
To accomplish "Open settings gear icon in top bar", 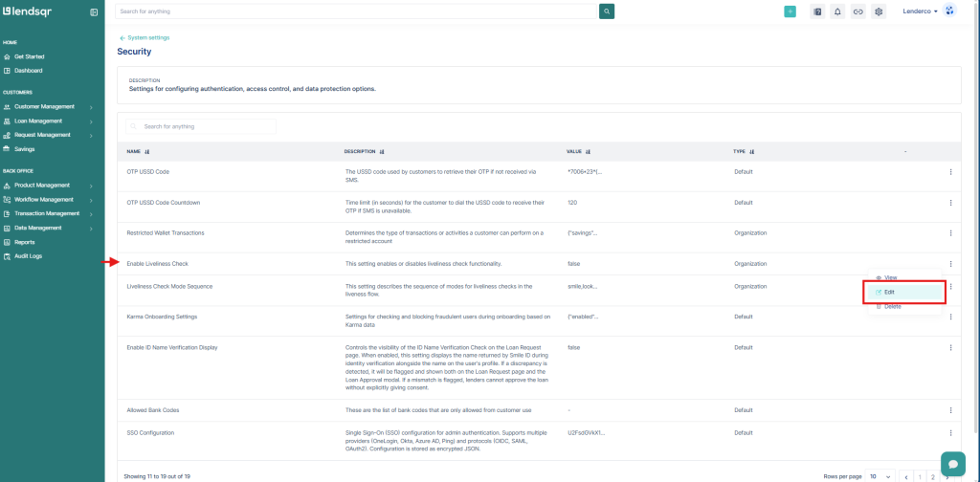I will coord(879,11).
